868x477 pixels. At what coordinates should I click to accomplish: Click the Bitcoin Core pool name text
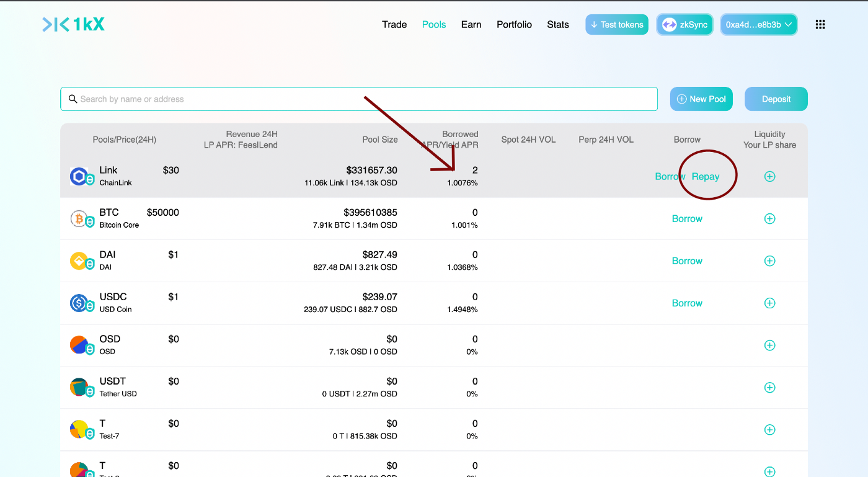[x=119, y=225]
